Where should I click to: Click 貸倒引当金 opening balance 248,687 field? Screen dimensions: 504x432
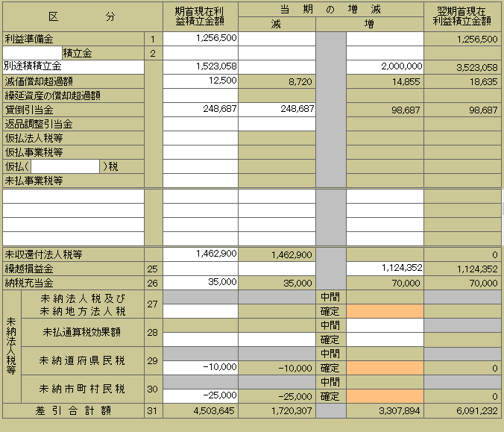click(x=201, y=110)
